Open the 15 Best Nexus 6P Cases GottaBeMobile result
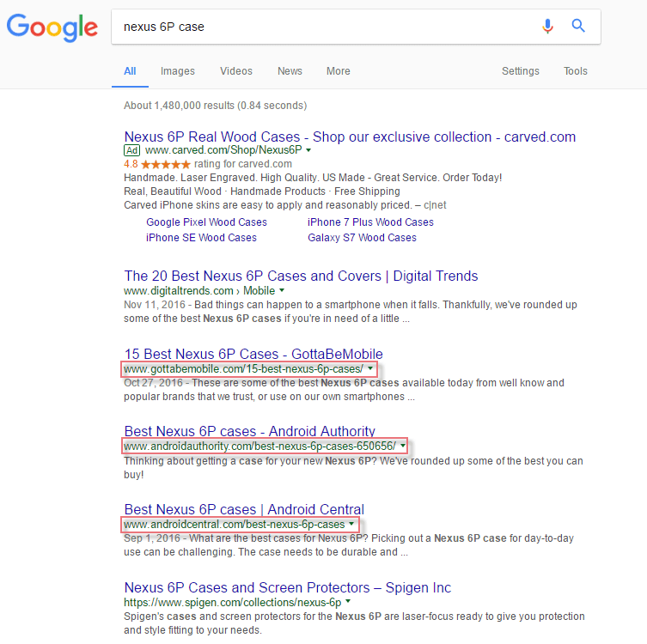647x644 pixels. pos(253,354)
